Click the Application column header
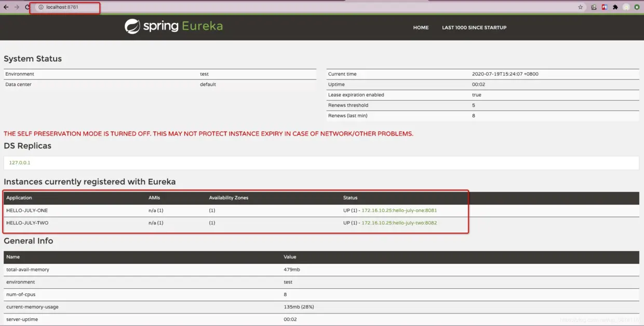Image resolution: width=644 pixels, height=326 pixels. click(x=19, y=198)
